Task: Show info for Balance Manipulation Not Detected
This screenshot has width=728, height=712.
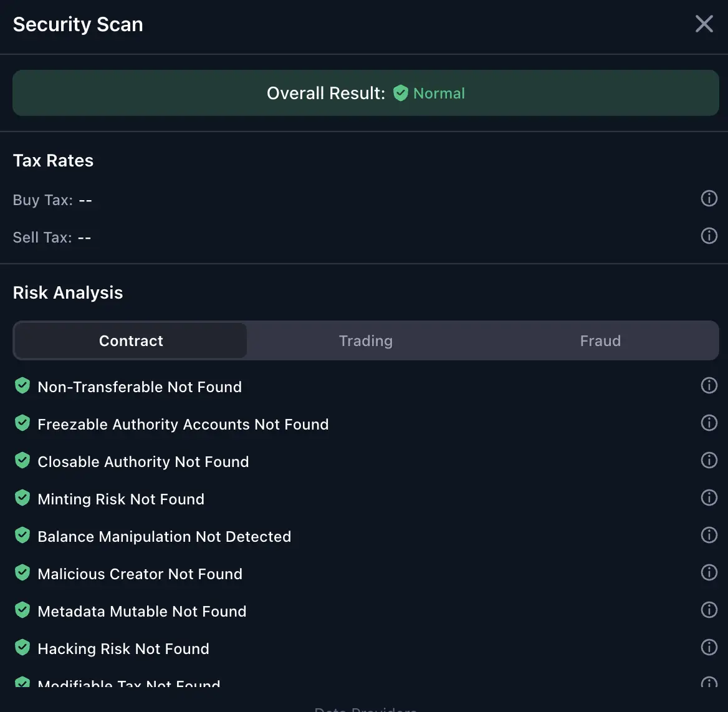Action: [x=709, y=534]
